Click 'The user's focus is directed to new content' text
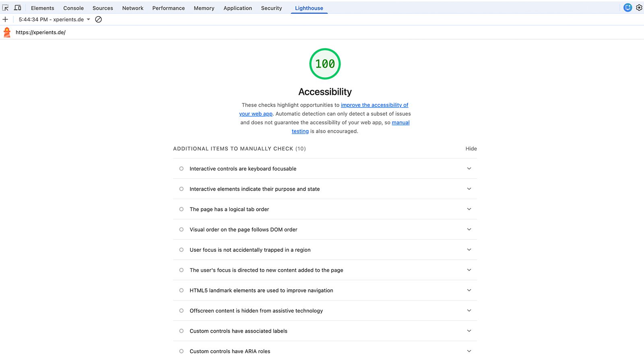The width and height of the screenshot is (644, 362). (266, 270)
